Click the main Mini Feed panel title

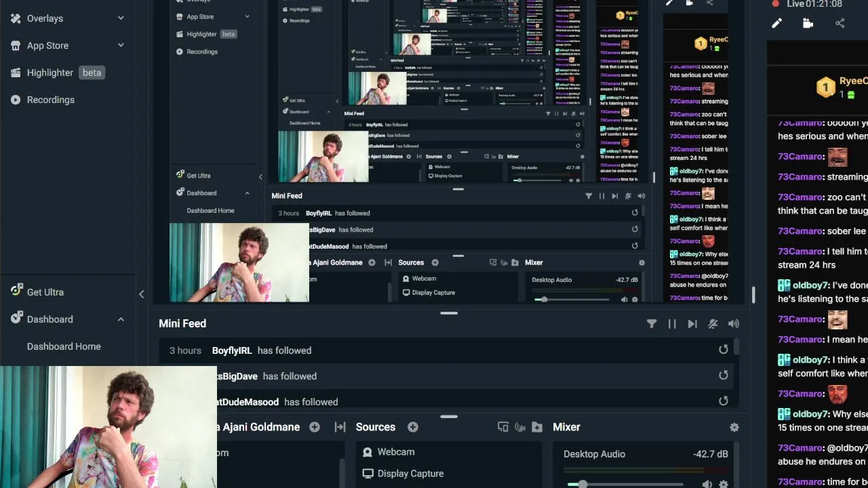click(x=182, y=324)
